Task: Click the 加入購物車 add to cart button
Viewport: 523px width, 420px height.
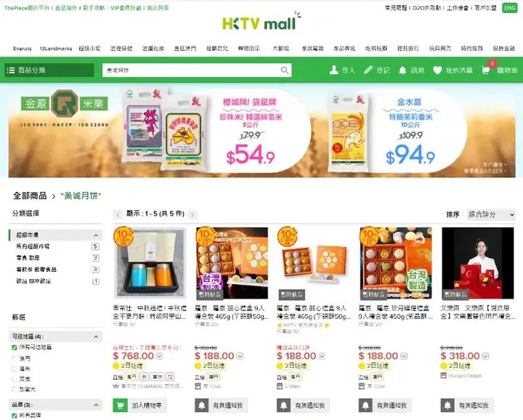Action: [139, 405]
